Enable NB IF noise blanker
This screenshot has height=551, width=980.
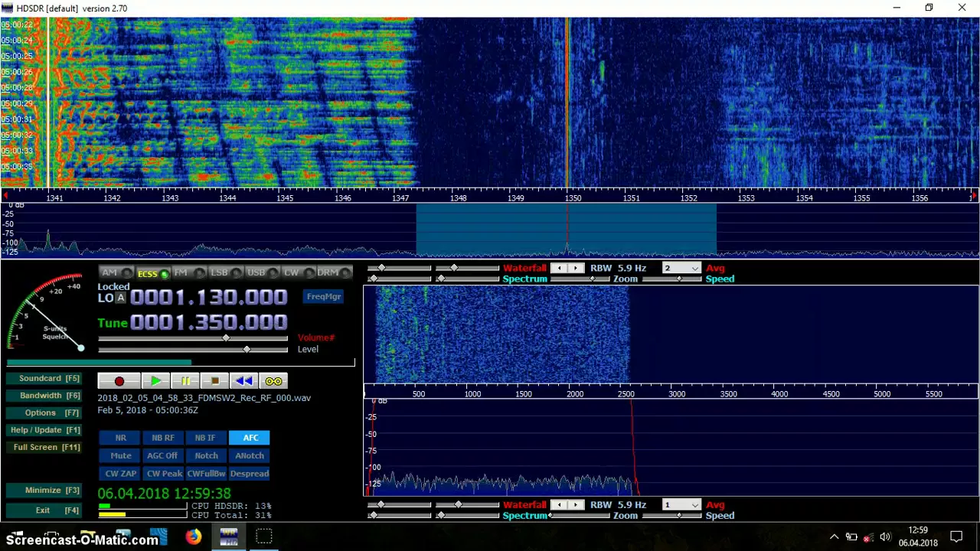[205, 438]
